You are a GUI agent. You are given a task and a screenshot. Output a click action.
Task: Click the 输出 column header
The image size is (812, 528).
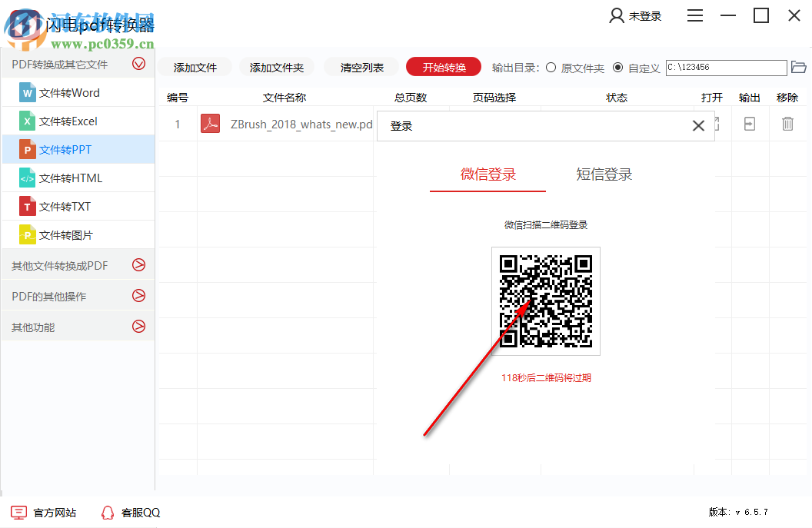(x=750, y=98)
